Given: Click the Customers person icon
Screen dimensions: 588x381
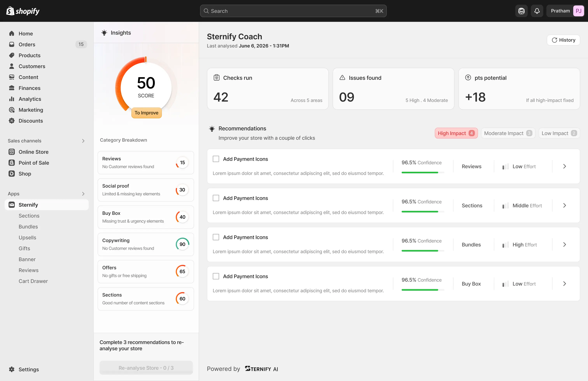Looking at the screenshot, I should pyautogui.click(x=12, y=66).
